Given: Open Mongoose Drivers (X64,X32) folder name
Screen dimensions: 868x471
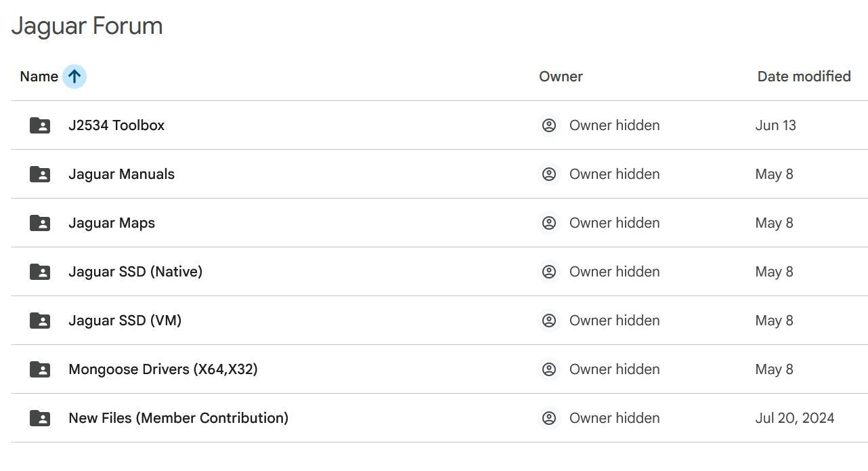Looking at the screenshot, I should coord(162,369).
